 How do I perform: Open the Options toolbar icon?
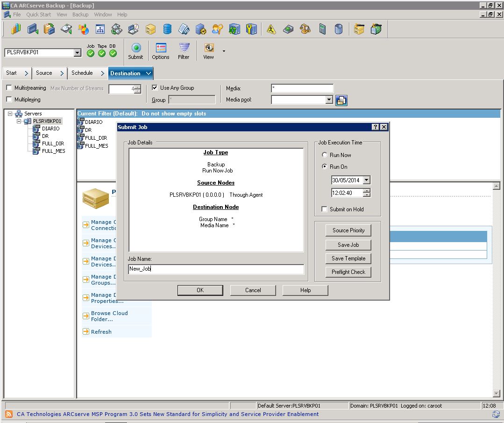click(160, 48)
